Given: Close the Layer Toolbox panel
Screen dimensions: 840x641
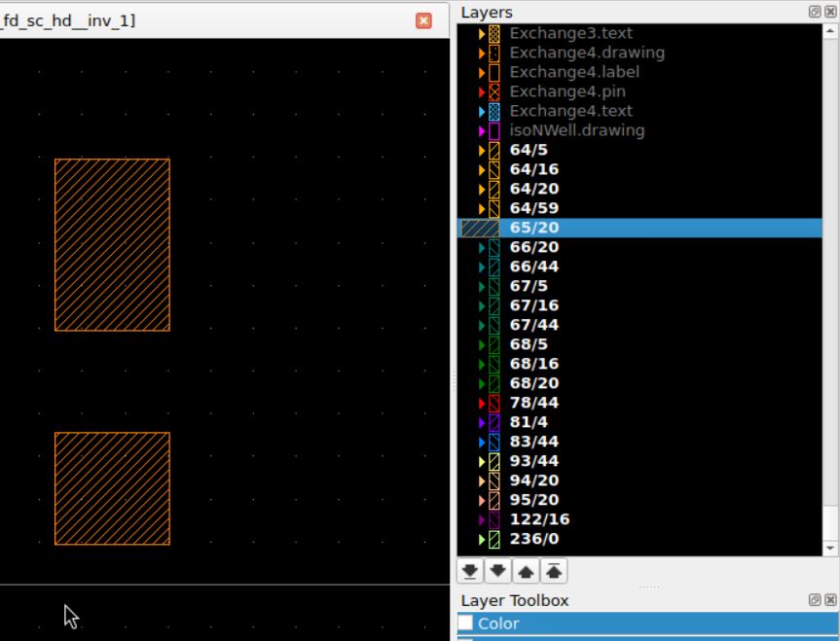Looking at the screenshot, I should pyautogui.click(x=829, y=600).
